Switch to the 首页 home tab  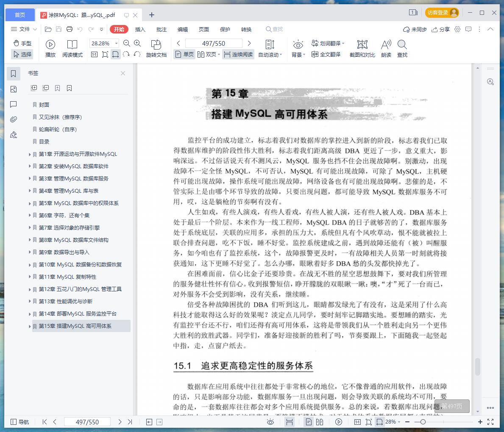20,15
